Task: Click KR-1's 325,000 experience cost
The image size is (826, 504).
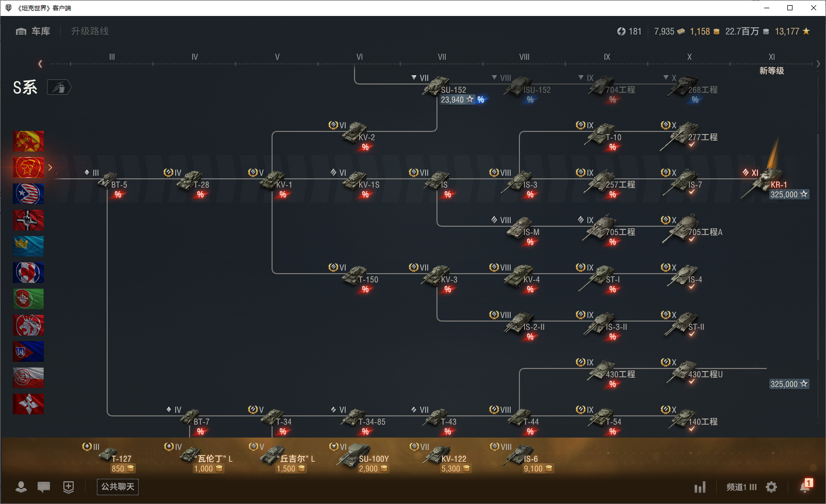Action: tap(789, 194)
